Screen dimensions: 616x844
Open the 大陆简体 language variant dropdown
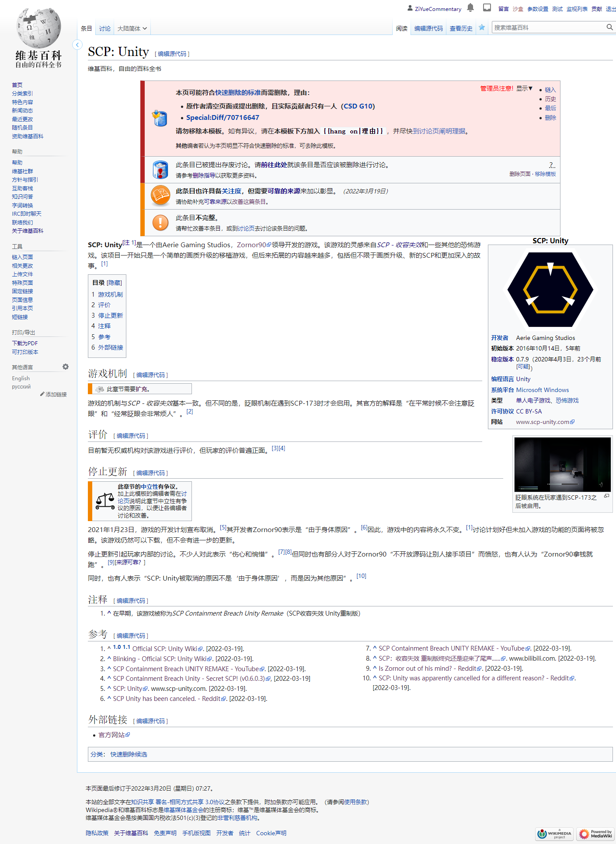click(132, 28)
